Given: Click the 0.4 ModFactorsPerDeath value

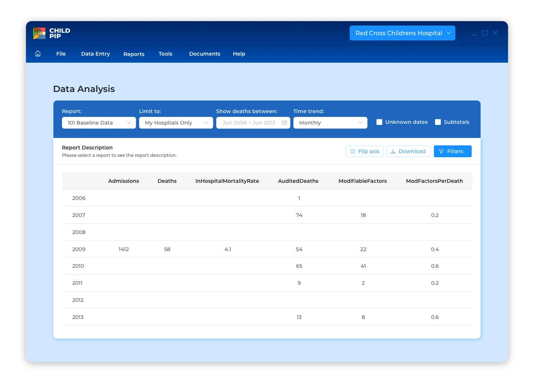Looking at the screenshot, I should 435,249.
